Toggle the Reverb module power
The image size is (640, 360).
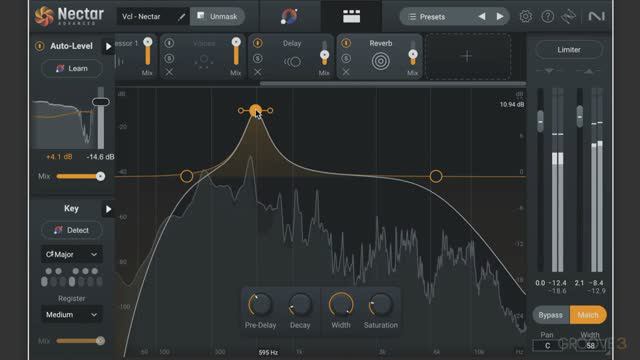pos(346,43)
